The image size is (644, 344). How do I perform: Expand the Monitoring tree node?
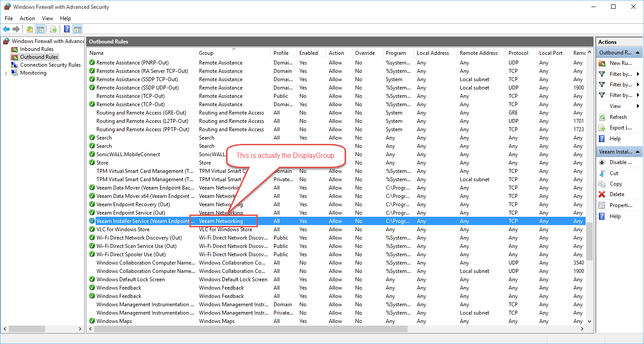(6, 73)
